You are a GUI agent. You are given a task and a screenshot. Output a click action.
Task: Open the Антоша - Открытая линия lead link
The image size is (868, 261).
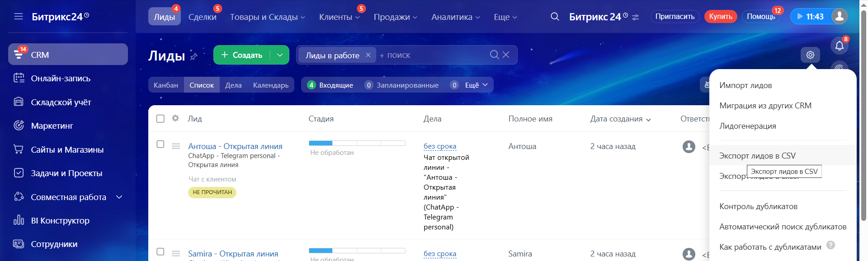pyautogui.click(x=235, y=146)
